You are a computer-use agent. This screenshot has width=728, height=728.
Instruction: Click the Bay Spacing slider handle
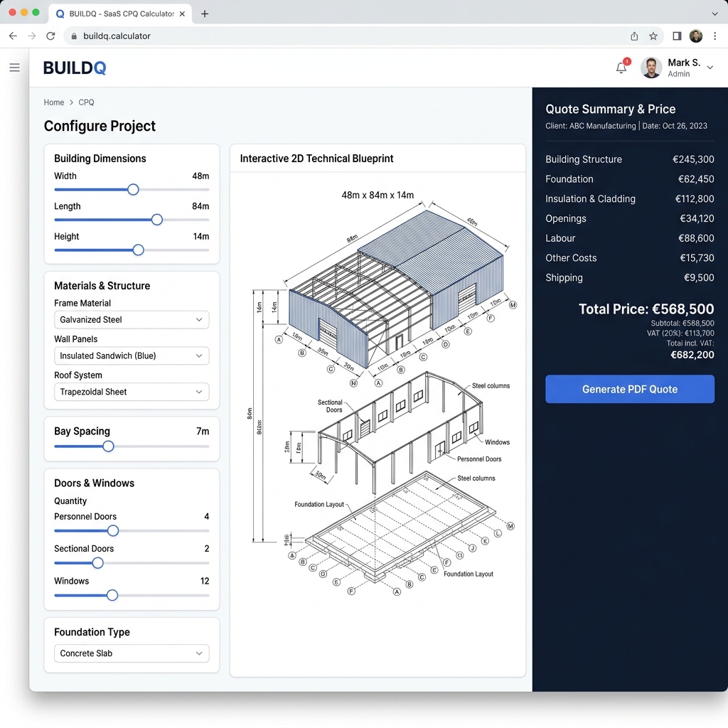108,446
